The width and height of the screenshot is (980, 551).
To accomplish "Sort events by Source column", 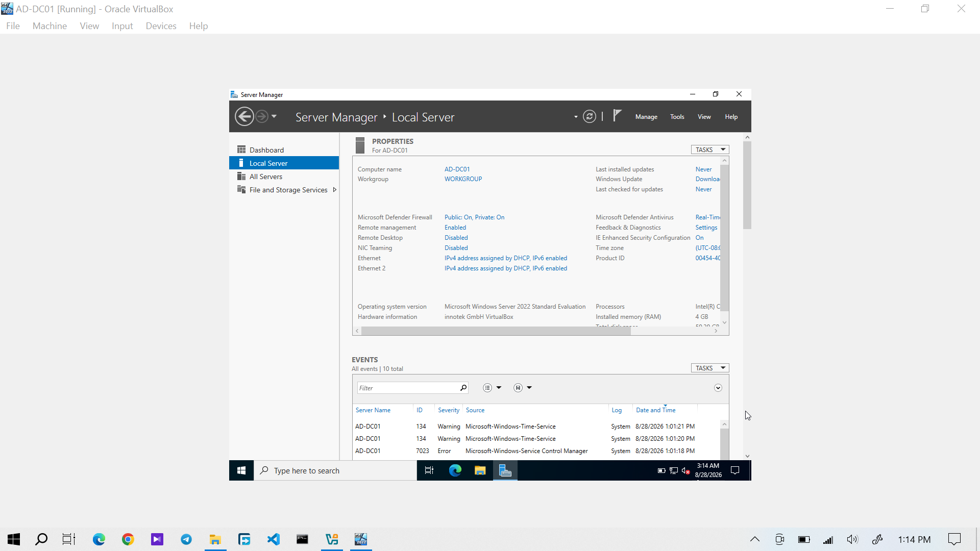I will pyautogui.click(x=475, y=410).
